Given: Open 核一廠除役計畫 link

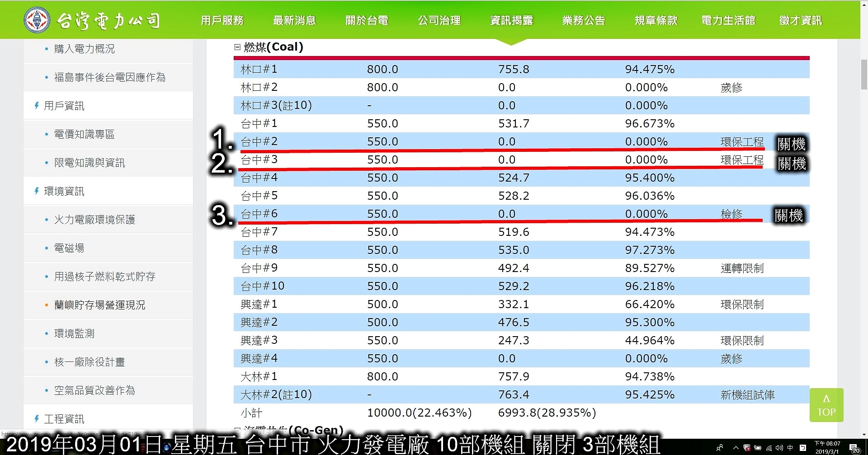Looking at the screenshot, I should click(90, 362).
